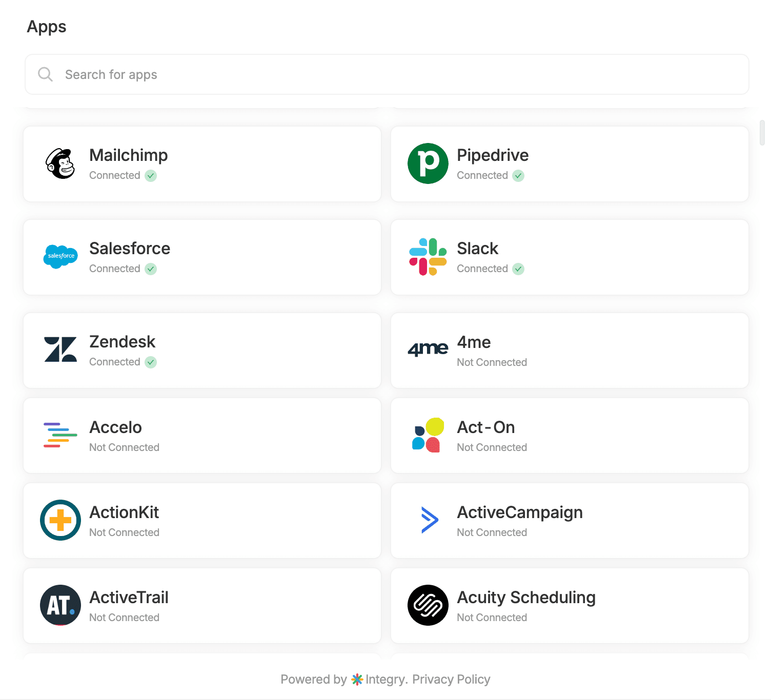Click 'Connected' status text under Pipedrive

[x=482, y=175]
